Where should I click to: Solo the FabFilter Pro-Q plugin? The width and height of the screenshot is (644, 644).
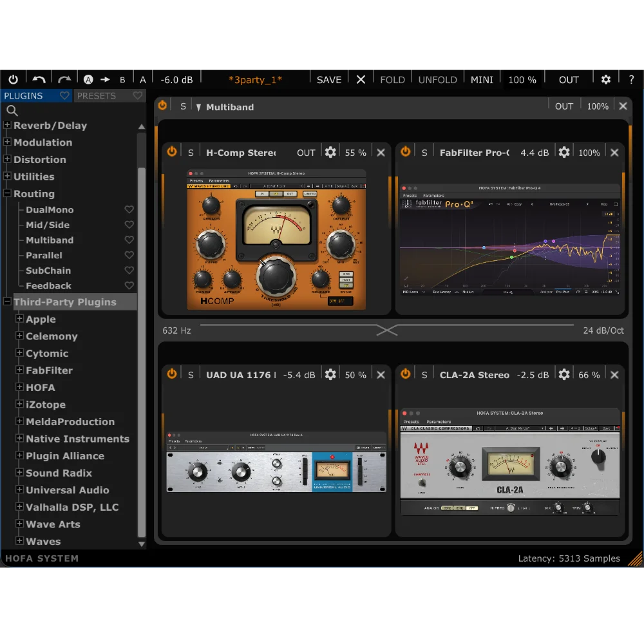[424, 153]
